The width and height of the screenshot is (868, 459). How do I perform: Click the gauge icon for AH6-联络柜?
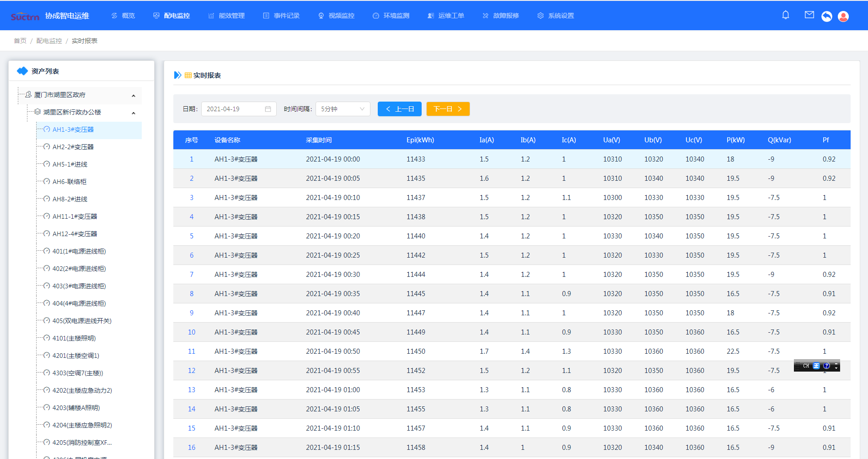(x=47, y=181)
